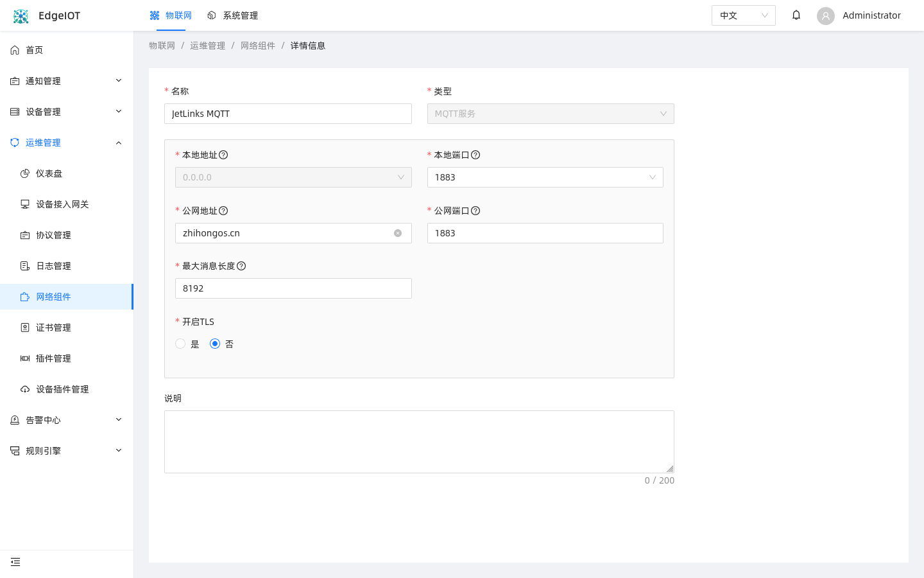The height and width of the screenshot is (578, 924).
Task: Collapse the sidebar with the fold icon
Action: point(15,562)
